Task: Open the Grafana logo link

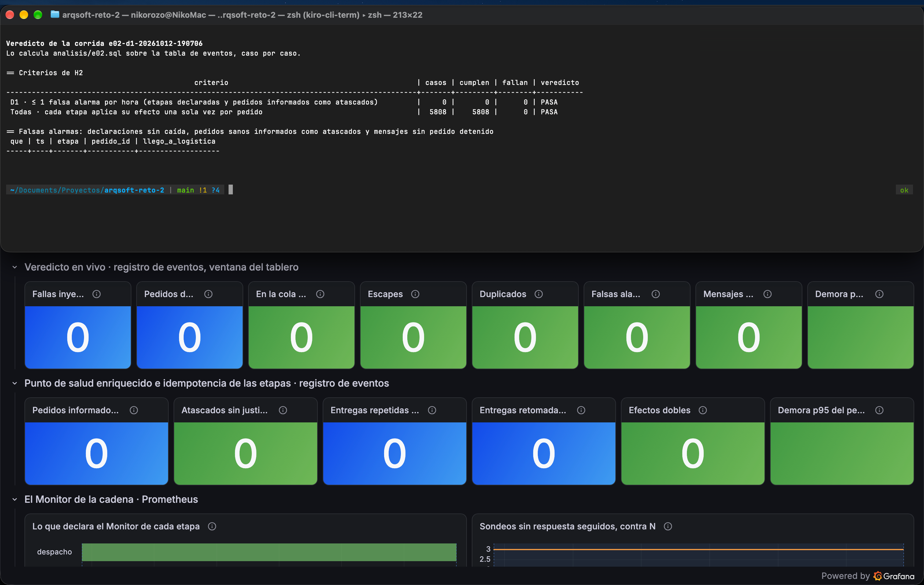Action: click(894, 576)
